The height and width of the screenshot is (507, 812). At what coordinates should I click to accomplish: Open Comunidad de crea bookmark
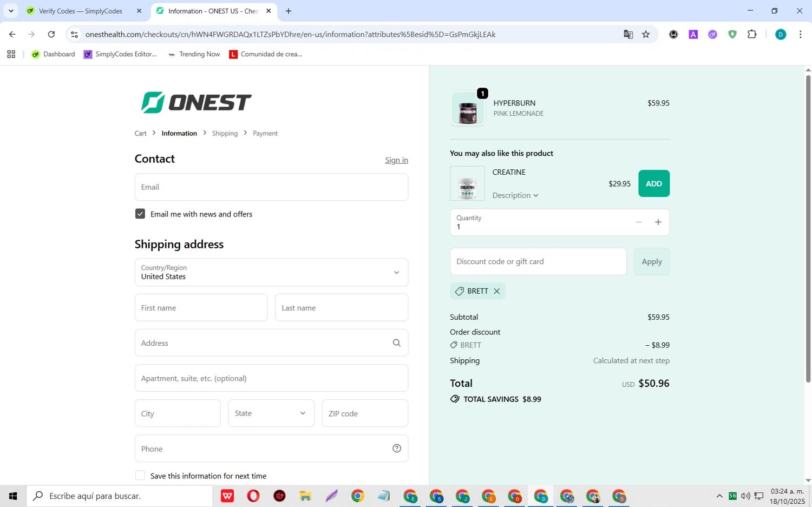tap(265, 54)
